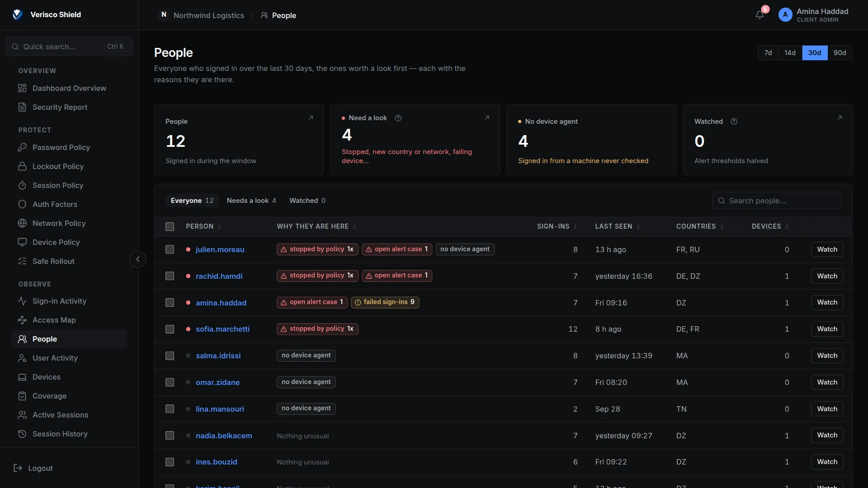868x488 pixels.
Task: Log out via the Logout link
Action: [33, 468]
